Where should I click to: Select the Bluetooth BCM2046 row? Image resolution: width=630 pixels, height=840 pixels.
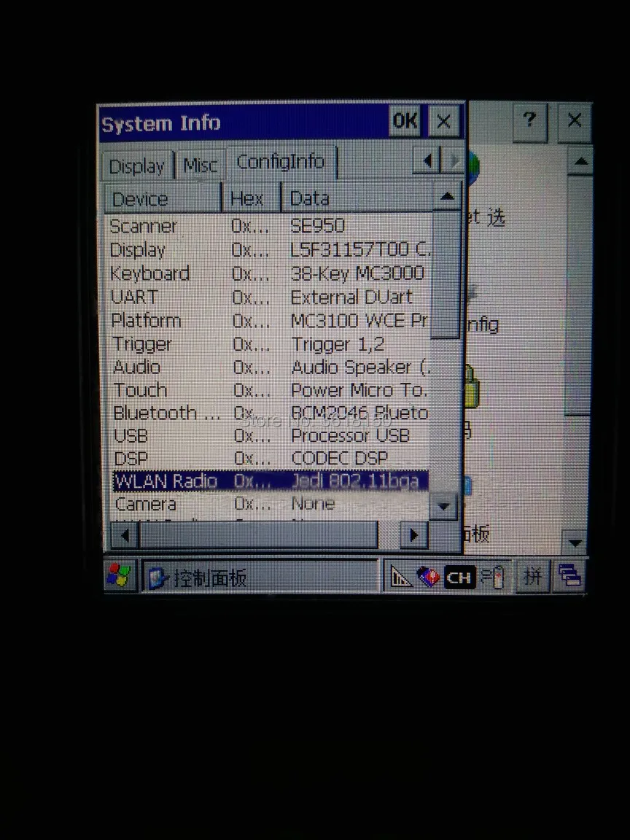(x=269, y=413)
